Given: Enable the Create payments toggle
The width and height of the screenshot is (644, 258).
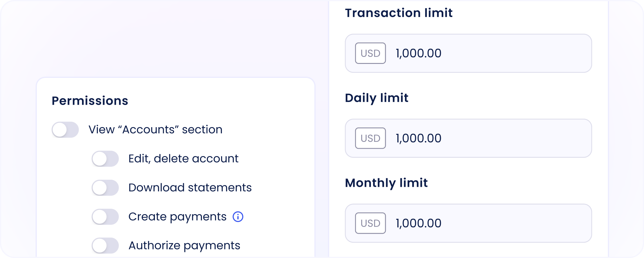Looking at the screenshot, I should [x=105, y=217].
